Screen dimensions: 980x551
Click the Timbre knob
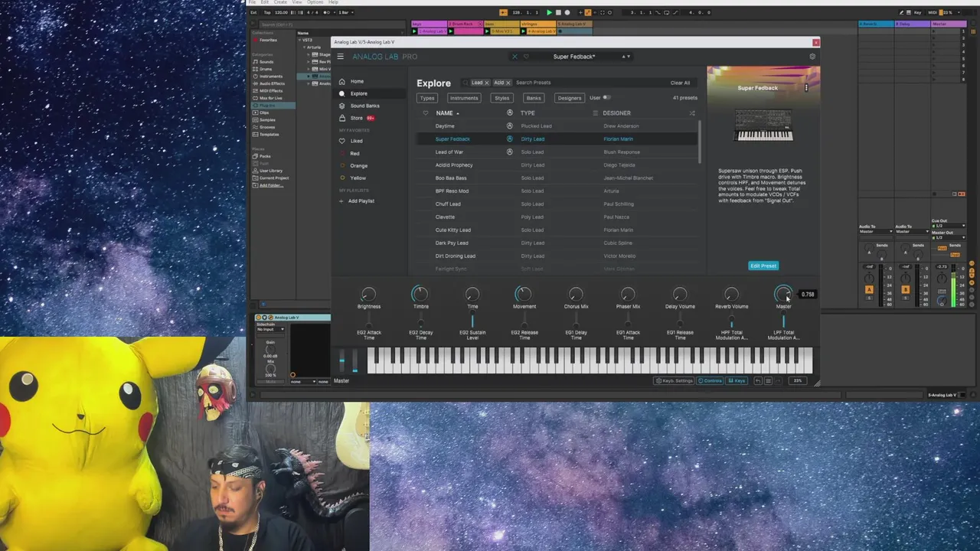point(420,295)
